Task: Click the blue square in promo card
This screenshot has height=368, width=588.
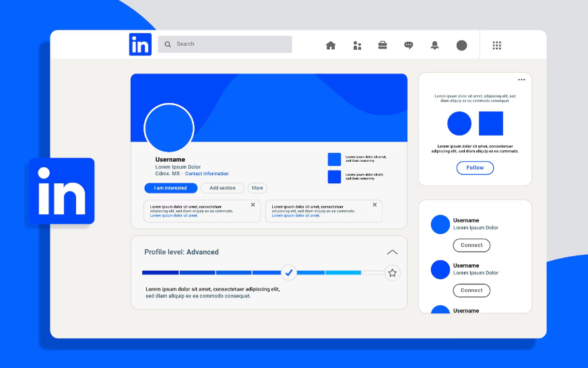Action: (x=491, y=123)
